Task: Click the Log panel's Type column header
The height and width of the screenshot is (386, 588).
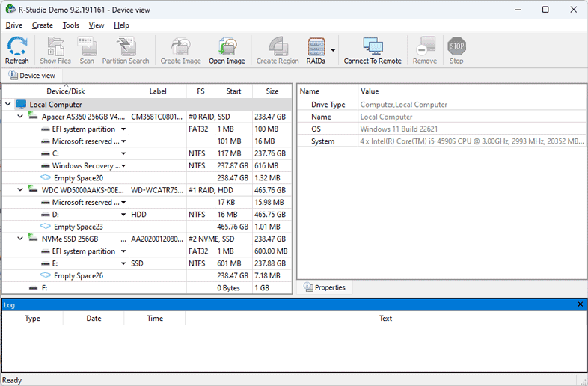Action: 33,319
